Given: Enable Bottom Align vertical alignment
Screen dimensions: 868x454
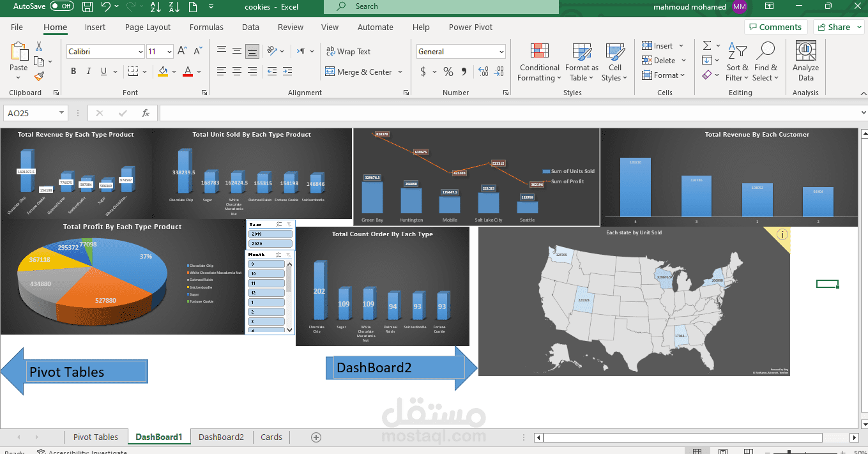Looking at the screenshot, I should point(252,51).
